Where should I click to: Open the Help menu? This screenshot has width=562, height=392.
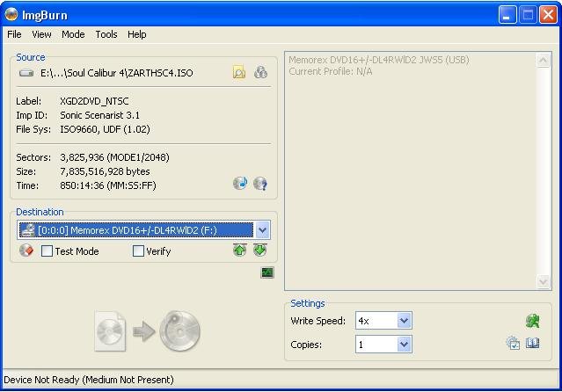click(x=137, y=34)
